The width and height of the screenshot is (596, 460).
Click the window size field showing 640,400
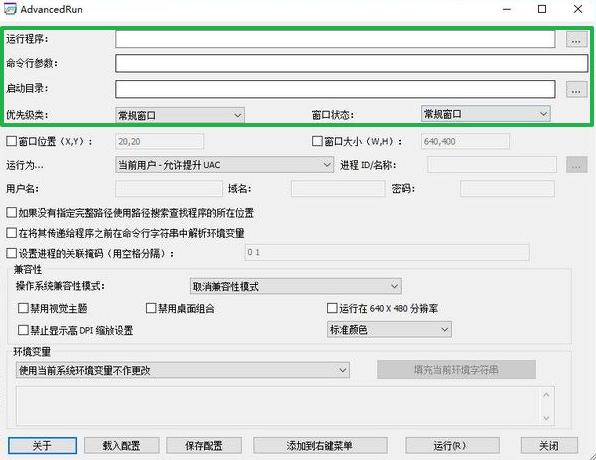click(465, 141)
